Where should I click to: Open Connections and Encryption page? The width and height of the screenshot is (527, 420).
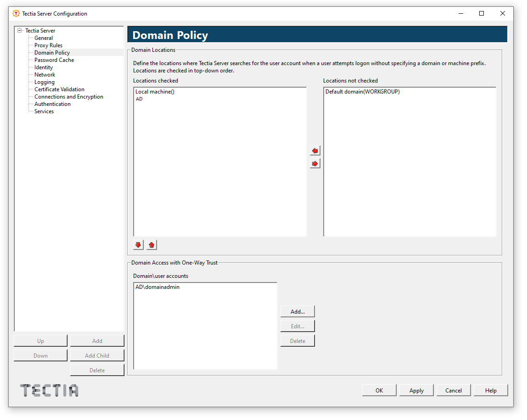[x=69, y=97]
